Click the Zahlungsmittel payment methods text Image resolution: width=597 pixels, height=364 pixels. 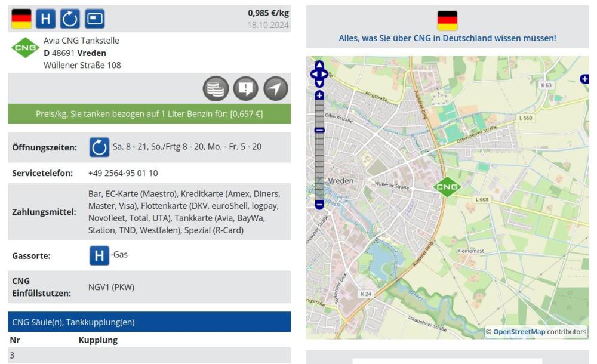184,212
